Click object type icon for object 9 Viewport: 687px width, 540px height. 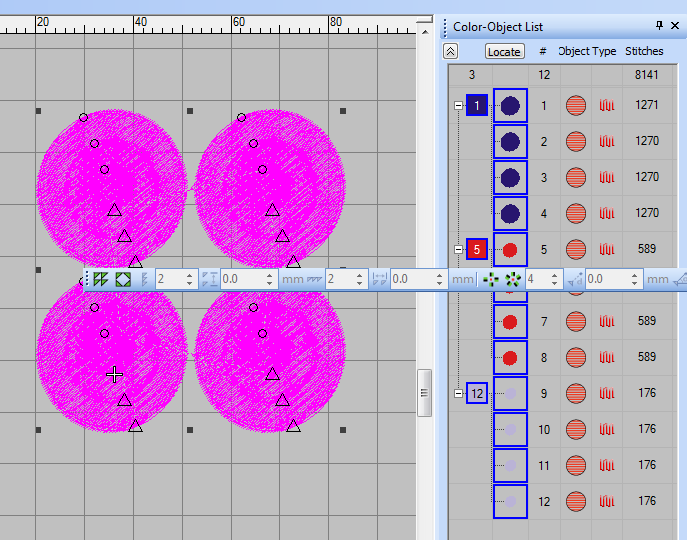(576, 393)
